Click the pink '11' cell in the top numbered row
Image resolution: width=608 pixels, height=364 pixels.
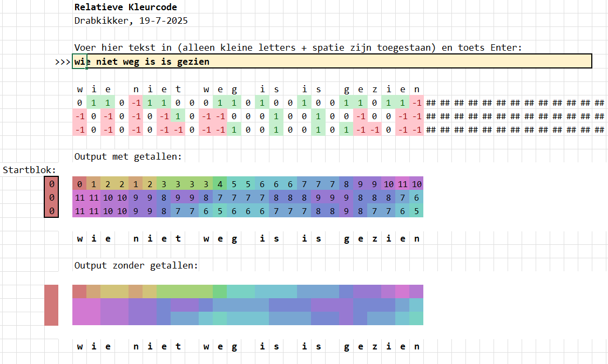click(402, 184)
